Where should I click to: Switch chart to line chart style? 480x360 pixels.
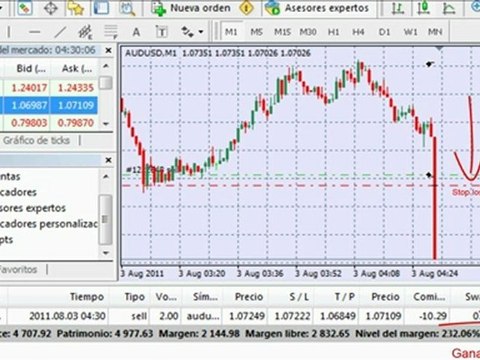tap(449, 8)
